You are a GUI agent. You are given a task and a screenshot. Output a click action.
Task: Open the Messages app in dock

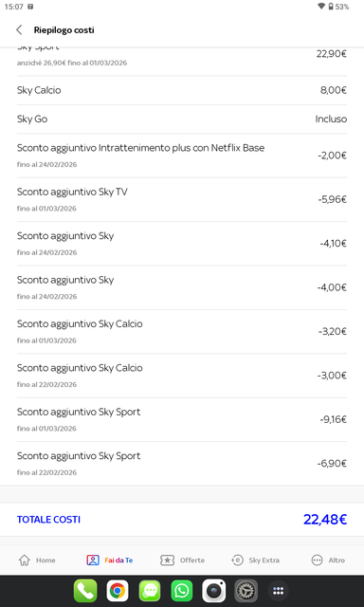pyautogui.click(x=150, y=591)
